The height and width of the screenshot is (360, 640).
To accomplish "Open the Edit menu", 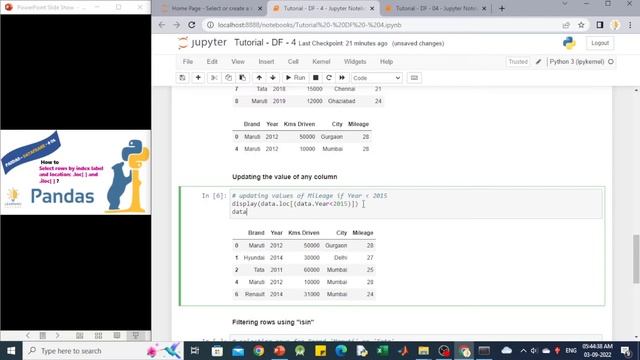I will [212, 62].
